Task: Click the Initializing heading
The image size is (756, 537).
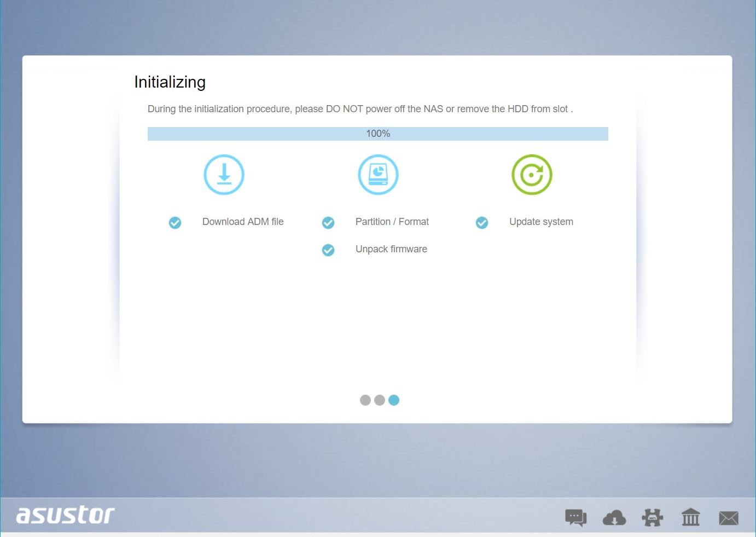Action: point(170,82)
